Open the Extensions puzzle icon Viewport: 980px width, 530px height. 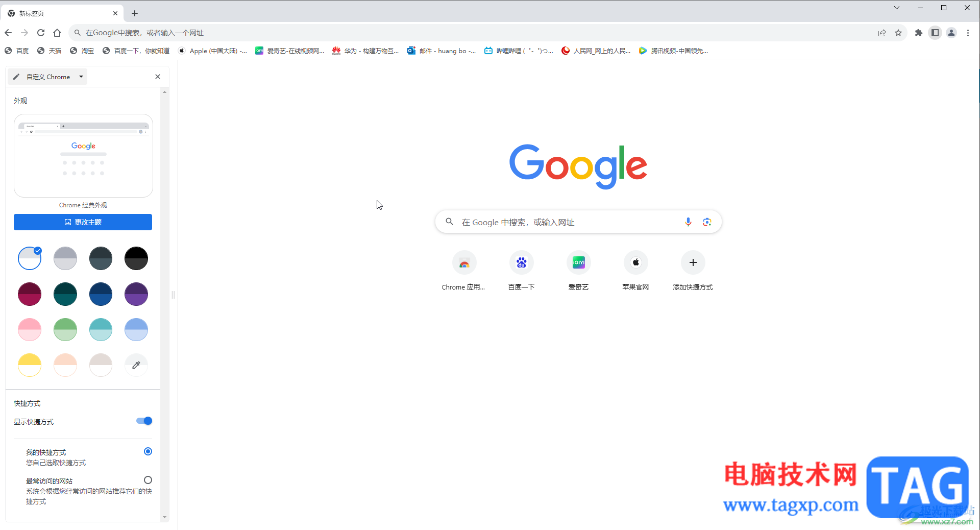919,33
